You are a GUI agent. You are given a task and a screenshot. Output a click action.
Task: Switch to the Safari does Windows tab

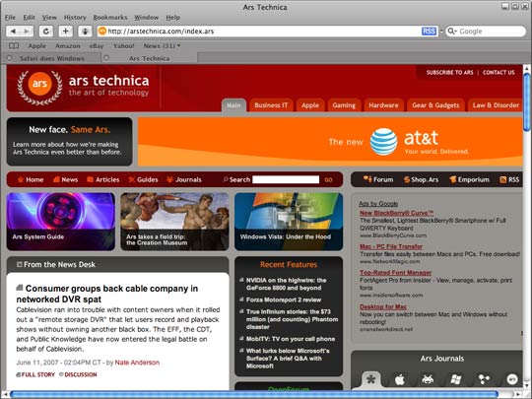click(51, 58)
